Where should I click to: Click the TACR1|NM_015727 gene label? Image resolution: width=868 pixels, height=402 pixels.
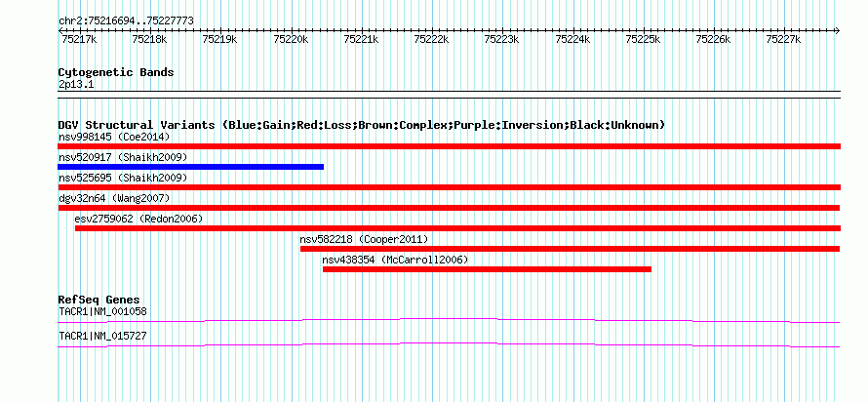[103, 336]
